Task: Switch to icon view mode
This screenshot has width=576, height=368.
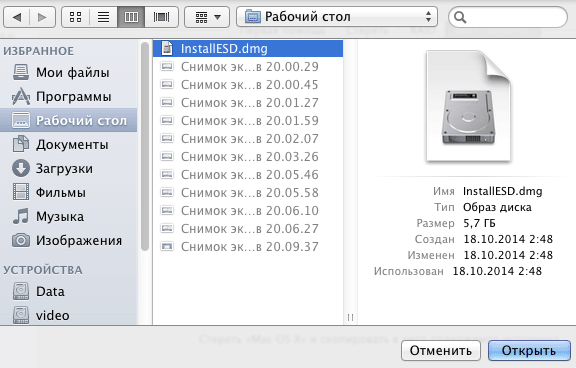Action: [75, 17]
